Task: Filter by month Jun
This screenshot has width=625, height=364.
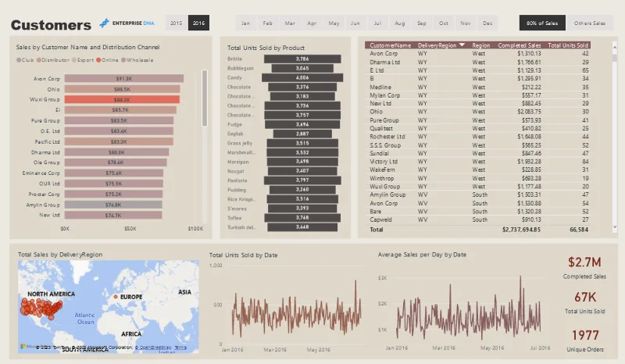Action: (x=355, y=23)
